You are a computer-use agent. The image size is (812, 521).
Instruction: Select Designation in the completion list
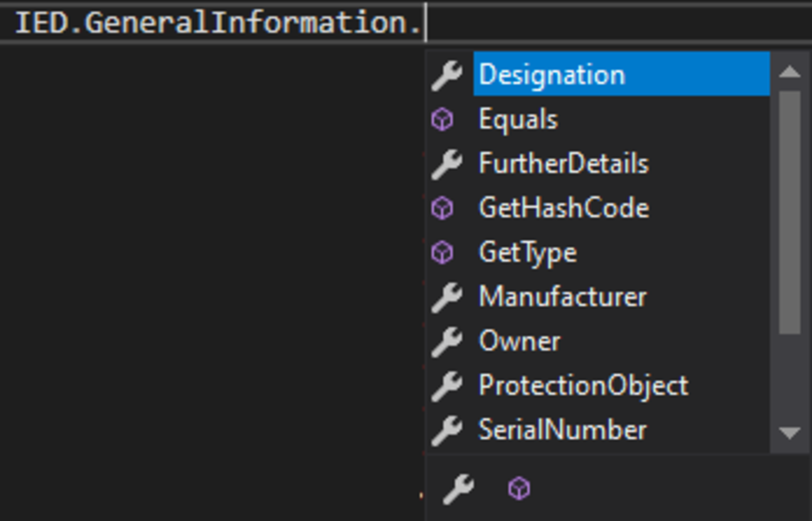tap(621, 74)
